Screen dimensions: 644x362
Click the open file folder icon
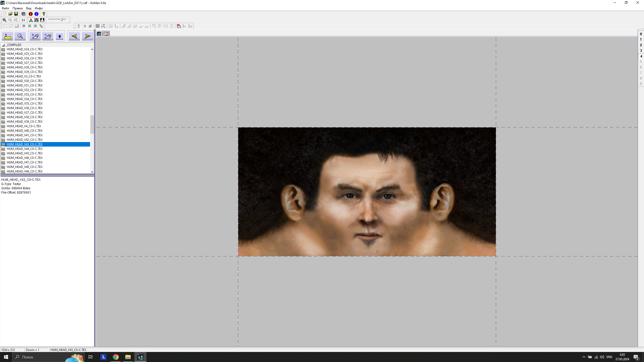10,14
